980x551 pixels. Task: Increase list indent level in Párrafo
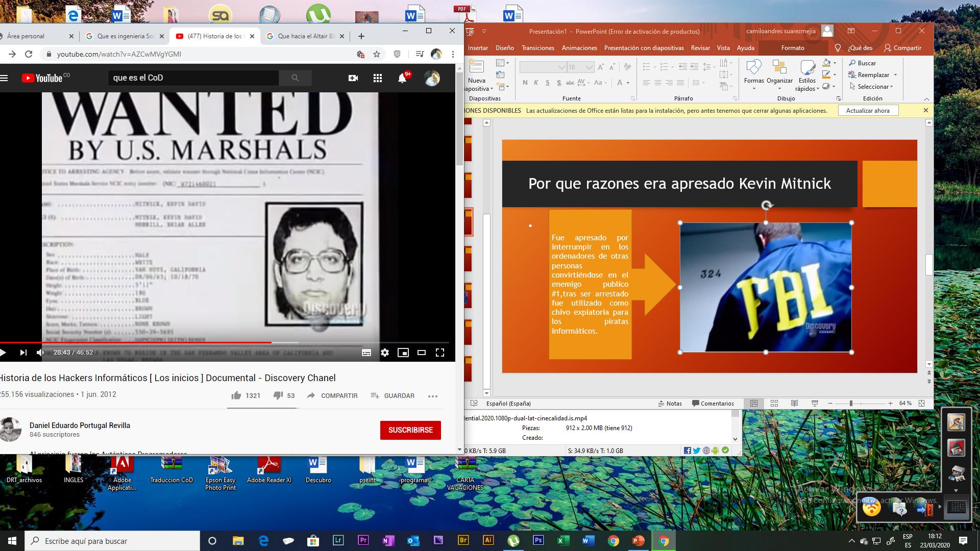pos(694,67)
